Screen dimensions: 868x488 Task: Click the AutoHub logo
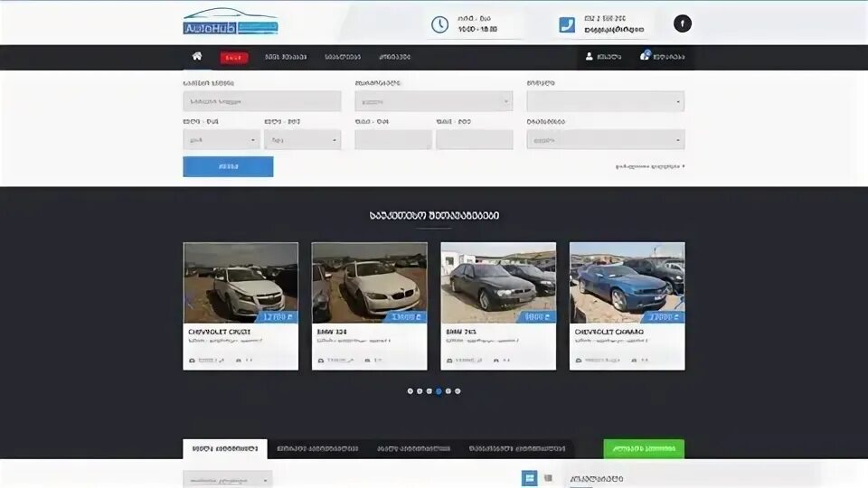231,22
